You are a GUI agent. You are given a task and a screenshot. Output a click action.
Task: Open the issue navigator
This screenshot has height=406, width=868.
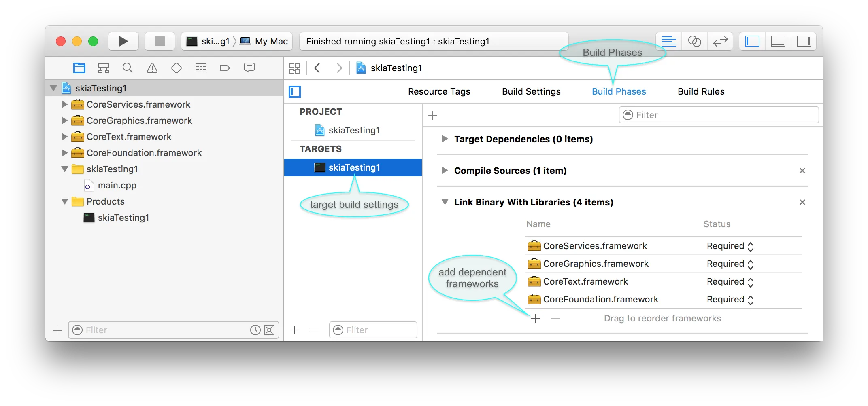[x=152, y=68]
